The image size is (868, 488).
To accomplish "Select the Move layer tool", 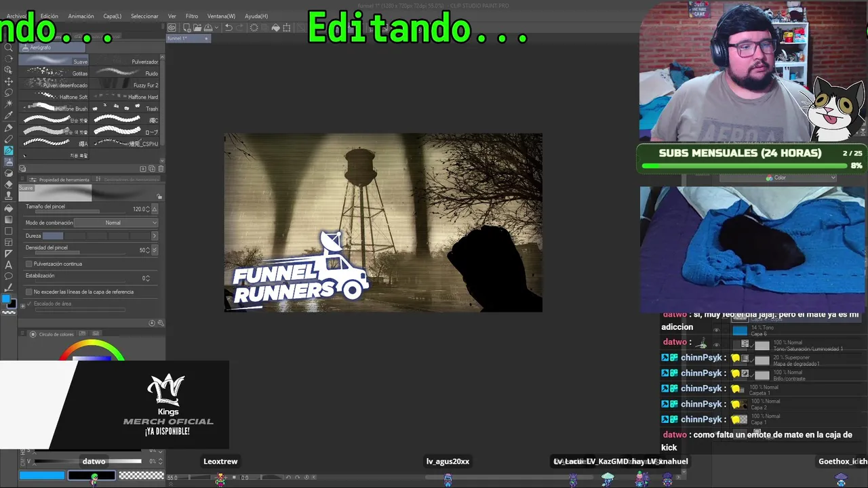I will click(x=9, y=81).
